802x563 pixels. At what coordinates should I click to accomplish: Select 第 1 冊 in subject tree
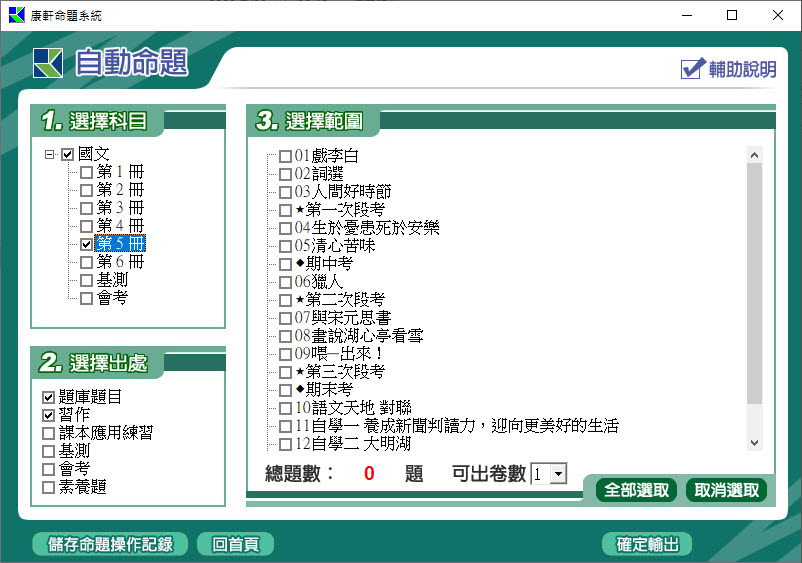tap(86, 172)
